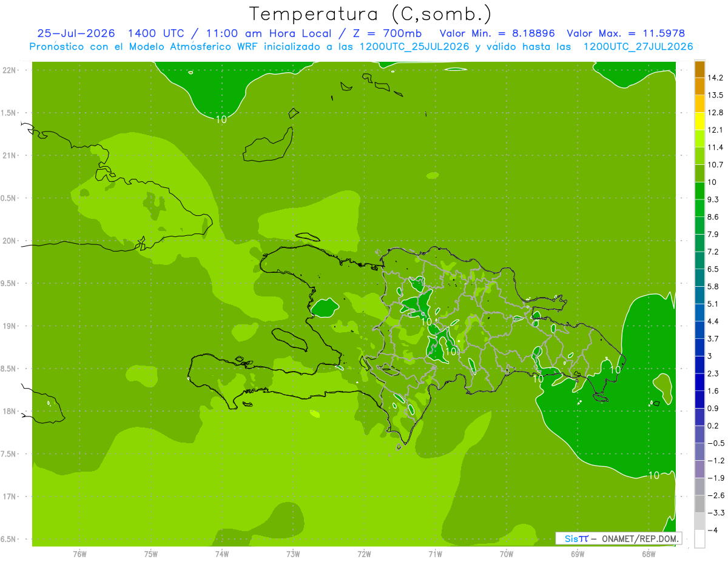Click the '-4' legend value
The height and width of the screenshot is (562, 728).
point(713,530)
